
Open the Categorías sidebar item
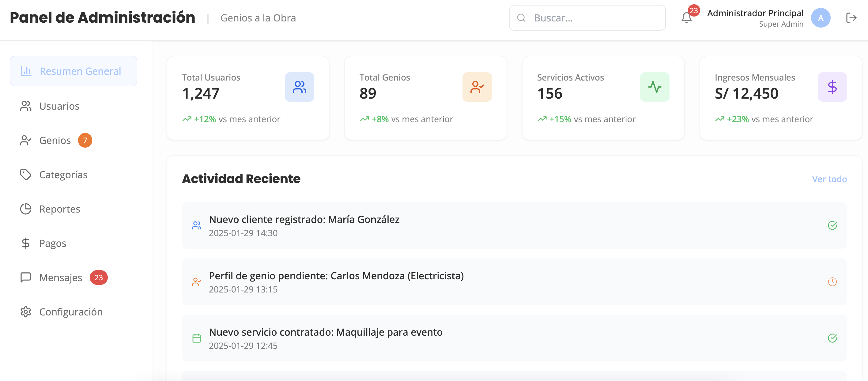(63, 175)
